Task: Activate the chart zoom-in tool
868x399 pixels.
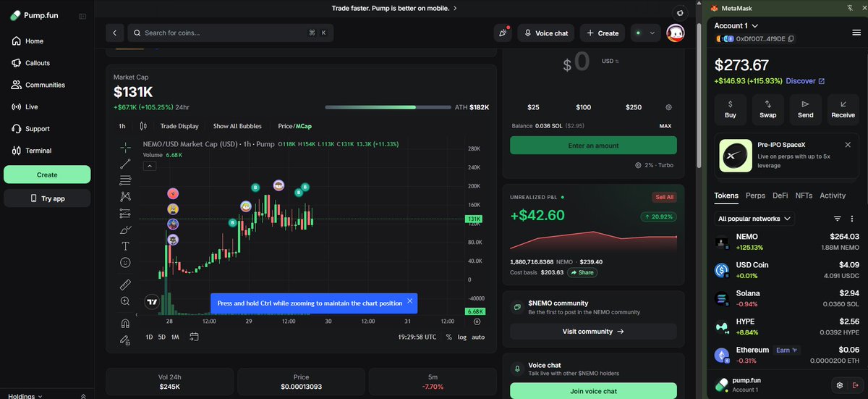Action: [125, 301]
